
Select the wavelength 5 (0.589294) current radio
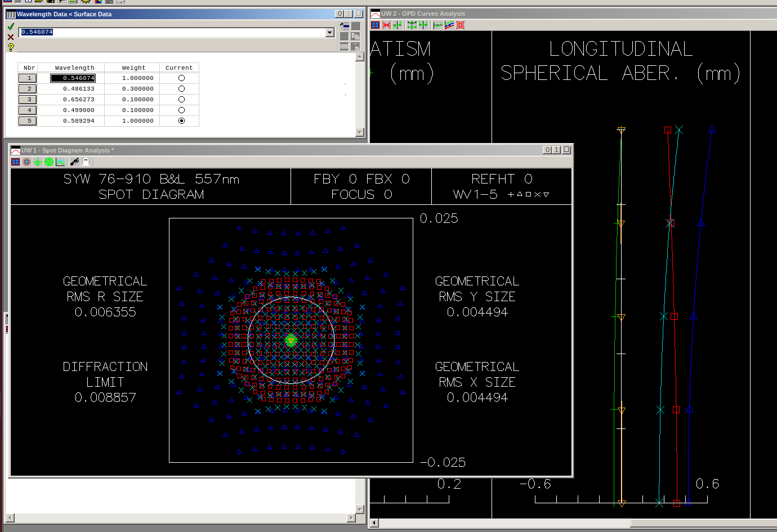(181, 121)
